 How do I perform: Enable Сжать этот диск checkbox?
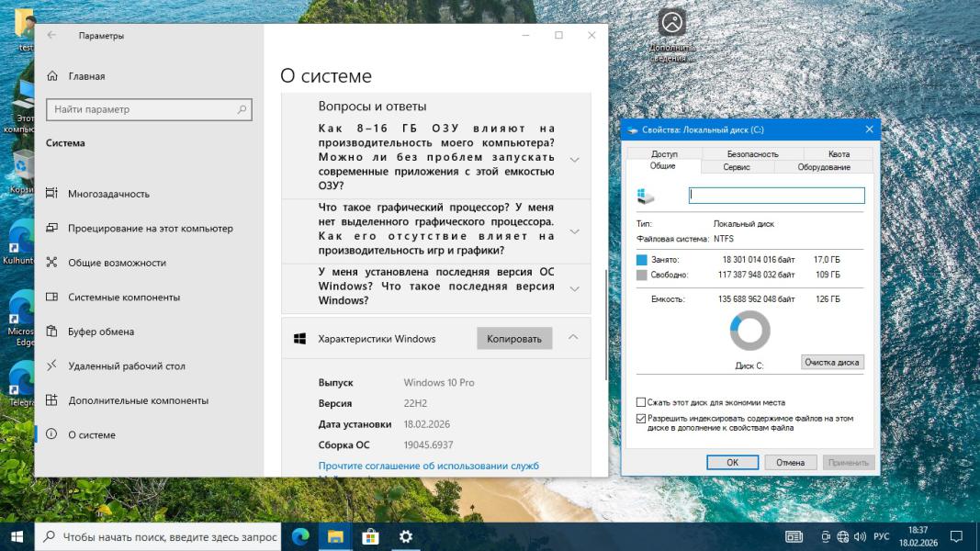(x=641, y=402)
